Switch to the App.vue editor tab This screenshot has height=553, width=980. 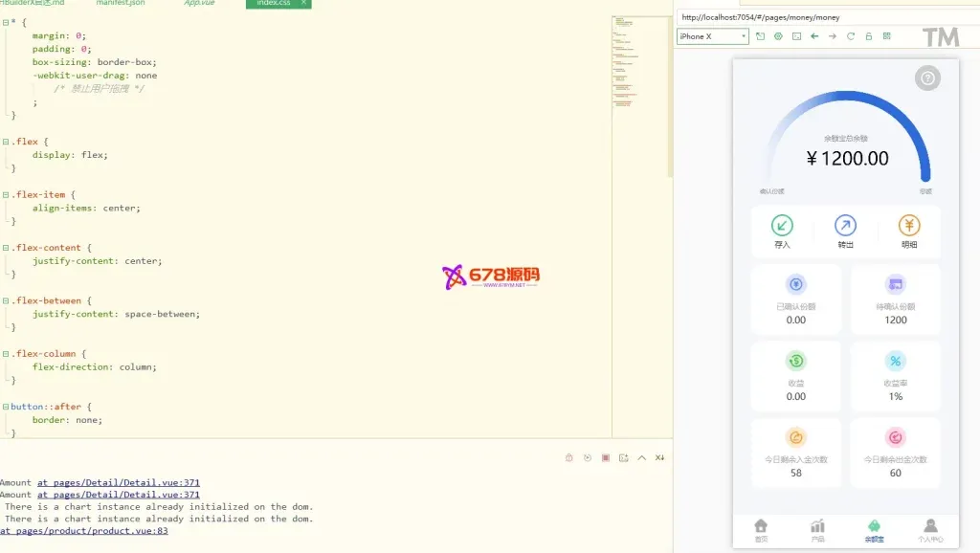tap(199, 4)
